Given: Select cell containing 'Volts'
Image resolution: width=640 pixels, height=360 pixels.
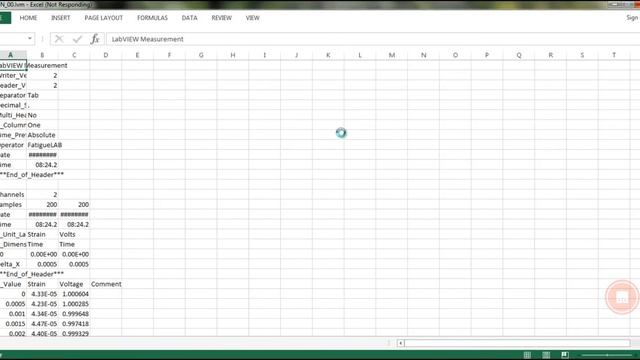Looking at the screenshot, I should pyautogui.click(x=74, y=234).
